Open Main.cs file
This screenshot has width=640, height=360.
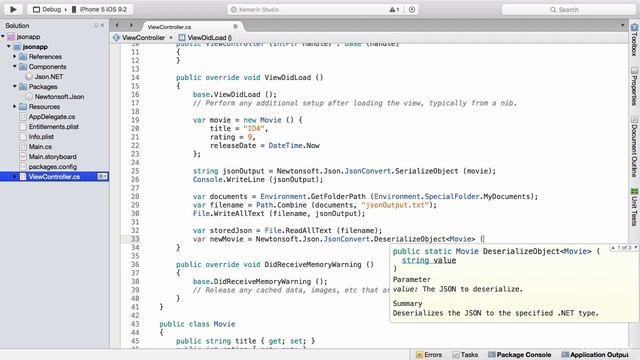coord(40,147)
